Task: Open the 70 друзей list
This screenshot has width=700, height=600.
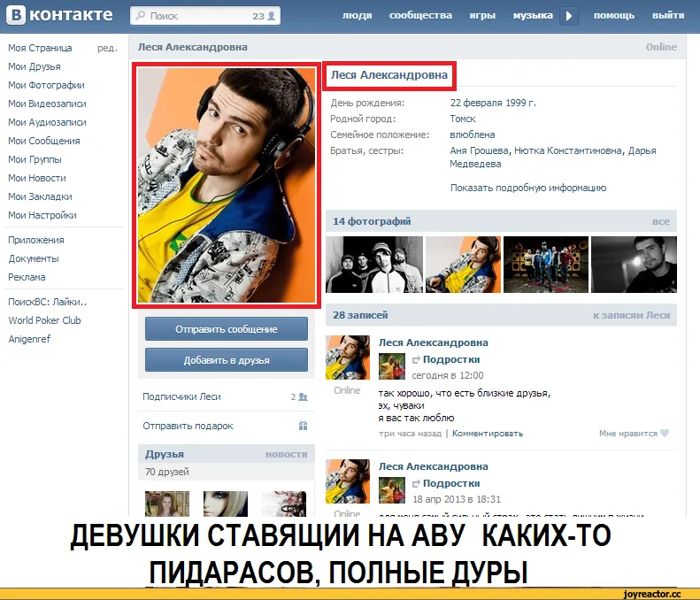Action: click(x=167, y=472)
